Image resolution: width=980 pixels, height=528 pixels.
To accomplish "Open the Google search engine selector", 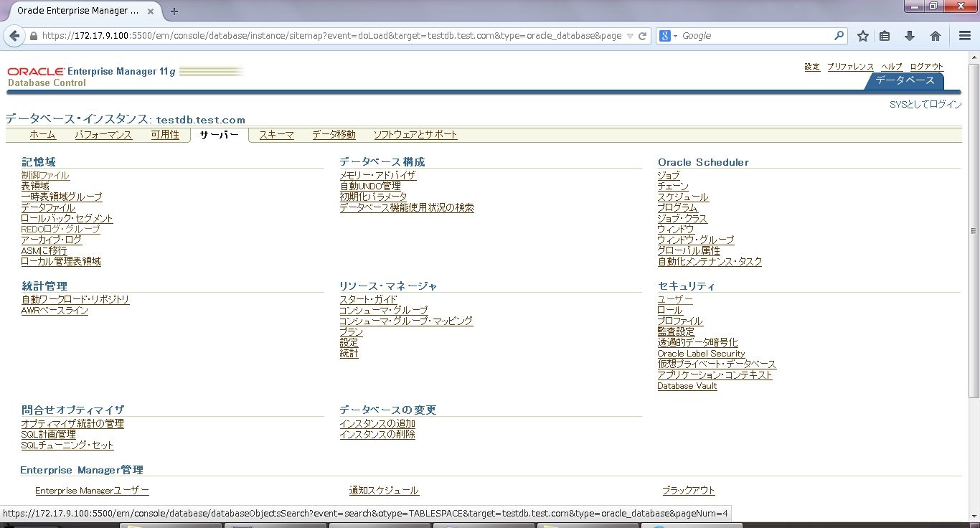I will pyautogui.click(x=668, y=36).
